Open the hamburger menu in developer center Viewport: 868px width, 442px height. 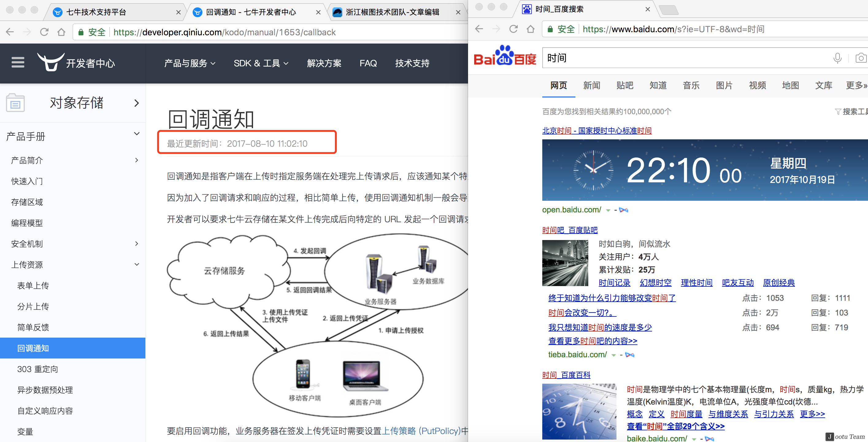[x=18, y=62]
